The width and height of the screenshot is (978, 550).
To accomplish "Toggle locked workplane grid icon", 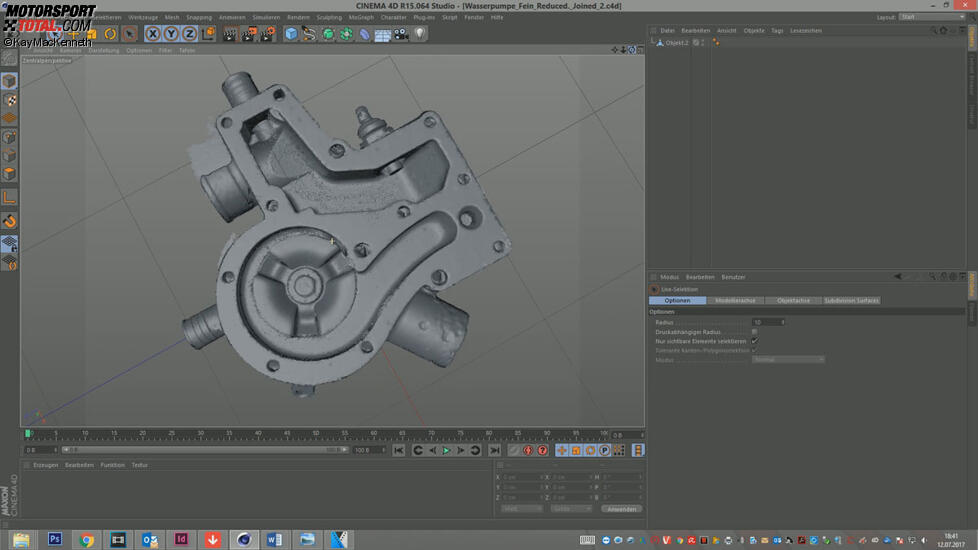I will pyautogui.click(x=9, y=244).
